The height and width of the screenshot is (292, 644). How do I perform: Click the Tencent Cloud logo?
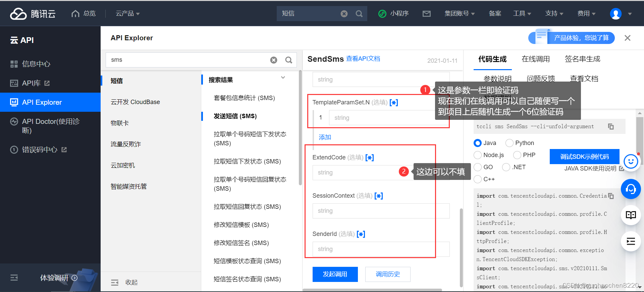33,13
